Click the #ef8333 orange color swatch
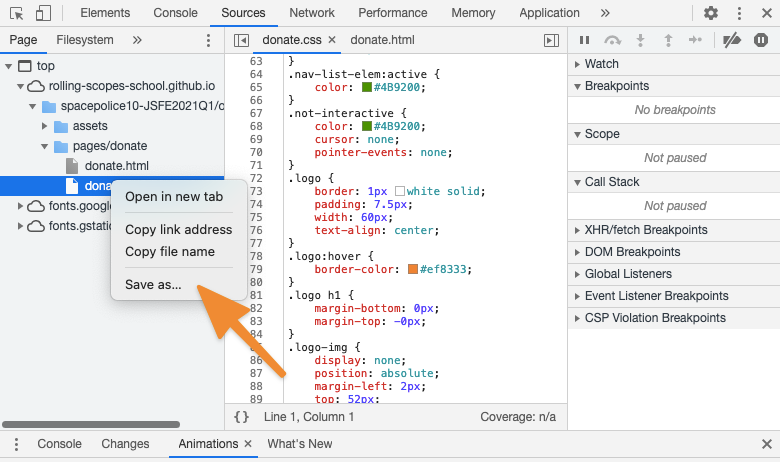 pyautogui.click(x=413, y=269)
